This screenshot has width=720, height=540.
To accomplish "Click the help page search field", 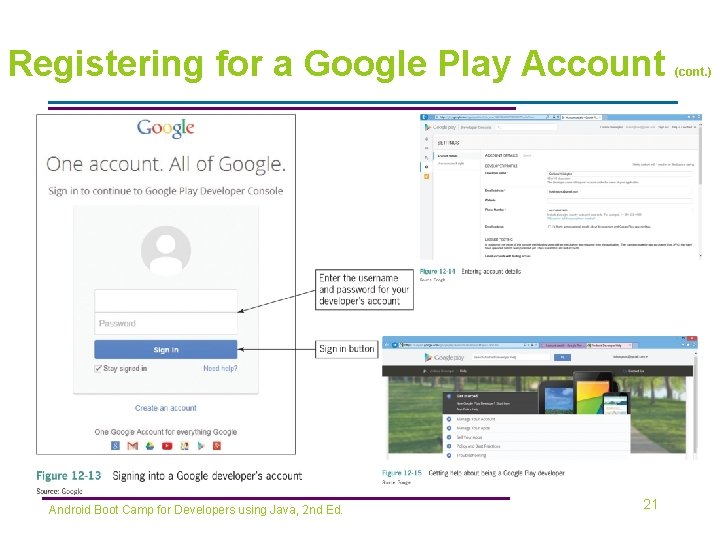I will 511,357.
